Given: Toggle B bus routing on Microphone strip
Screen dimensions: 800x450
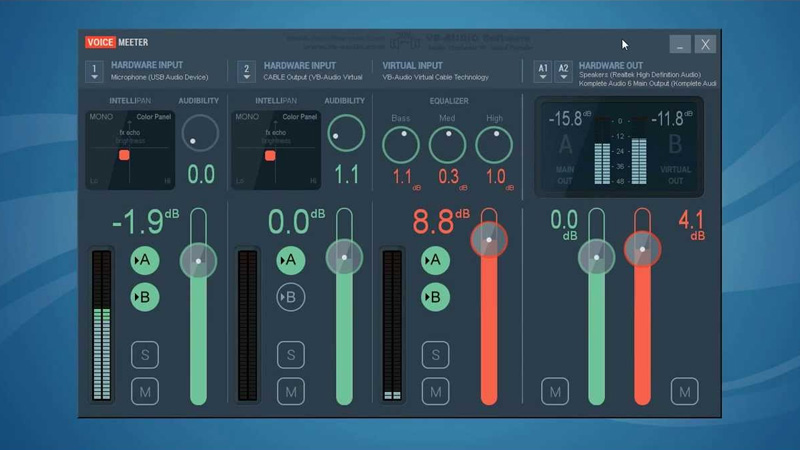Looking at the screenshot, I should tap(144, 297).
